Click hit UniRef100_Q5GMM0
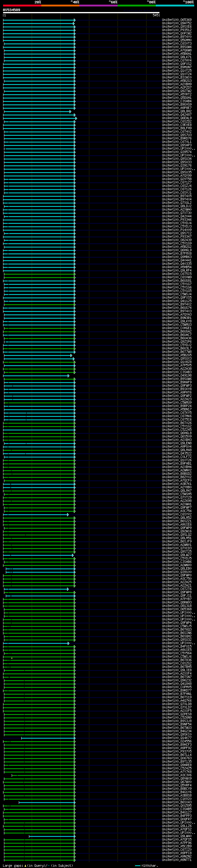This screenshot has width=197, height=868. point(177,40)
